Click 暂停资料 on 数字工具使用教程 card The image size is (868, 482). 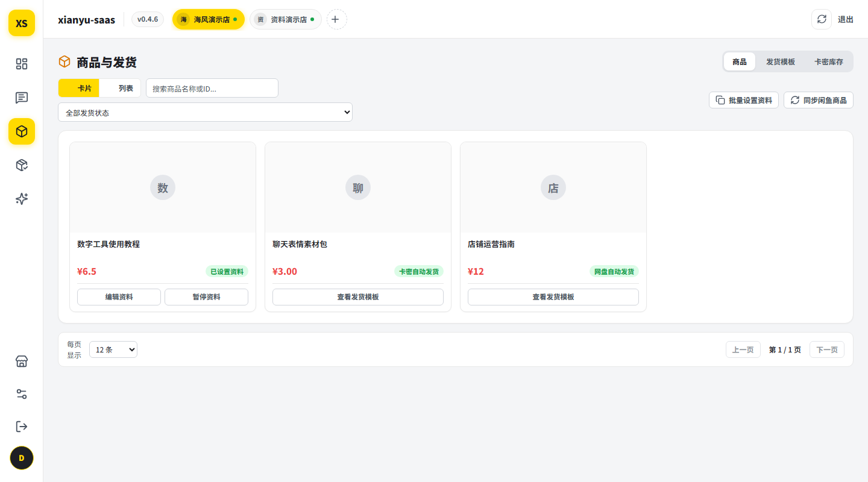click(206, 297)
